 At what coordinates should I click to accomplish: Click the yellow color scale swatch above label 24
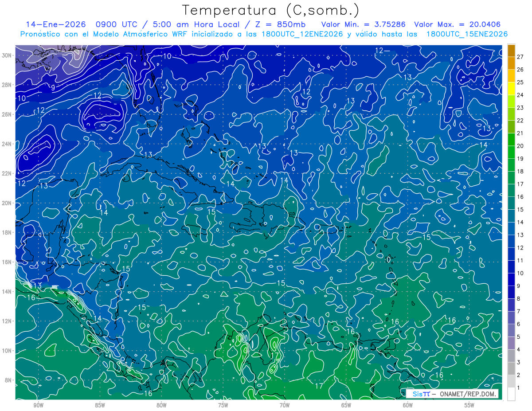tap(511, 89)
